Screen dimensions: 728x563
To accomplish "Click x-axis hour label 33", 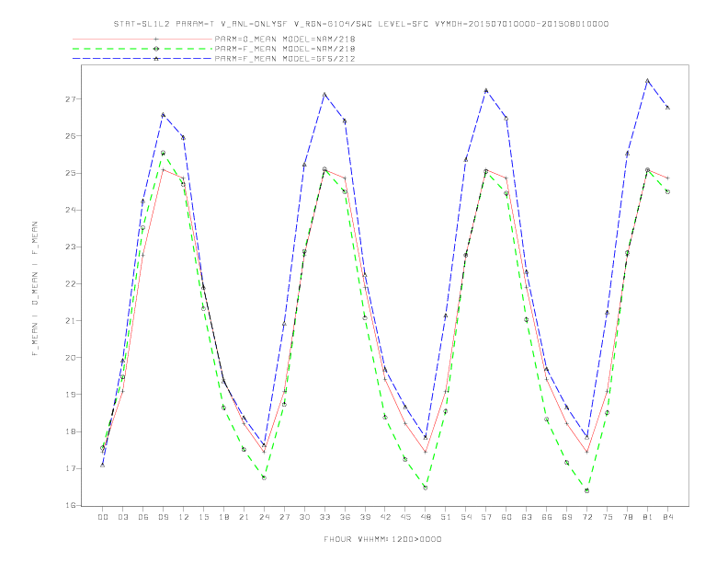I will (324, 517).
